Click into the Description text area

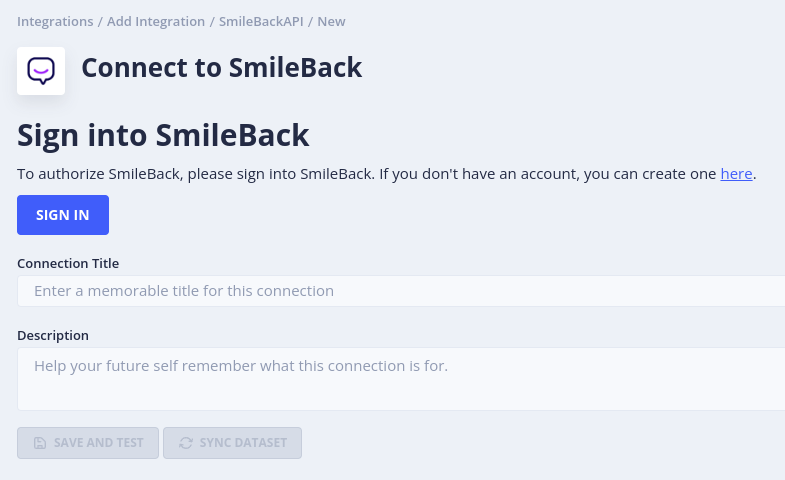point(400,378)
